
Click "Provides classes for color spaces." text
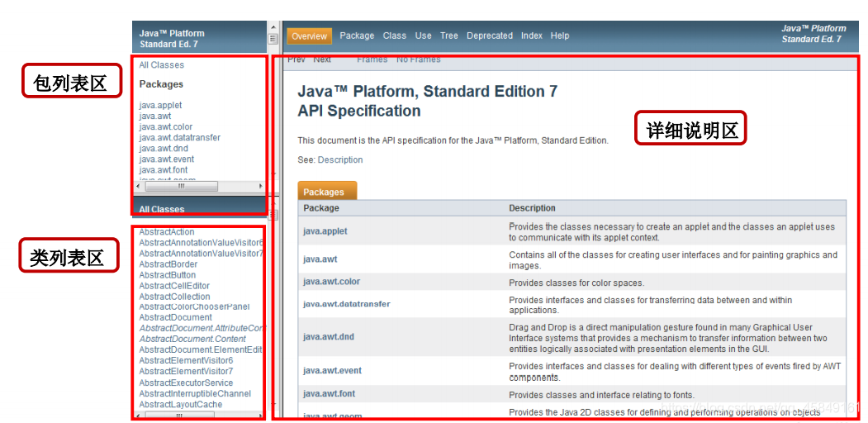tap(576, 283)
